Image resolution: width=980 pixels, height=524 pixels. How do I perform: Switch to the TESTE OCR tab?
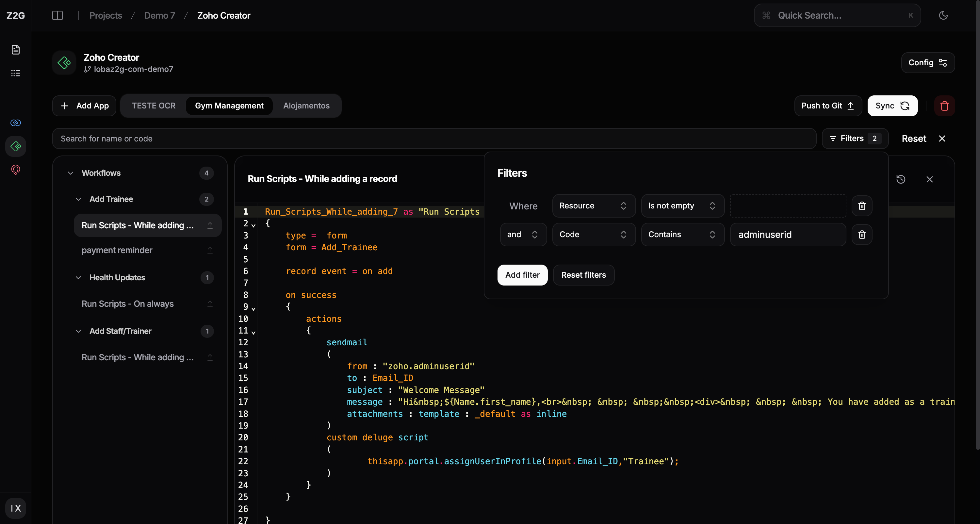click(154, 106)
